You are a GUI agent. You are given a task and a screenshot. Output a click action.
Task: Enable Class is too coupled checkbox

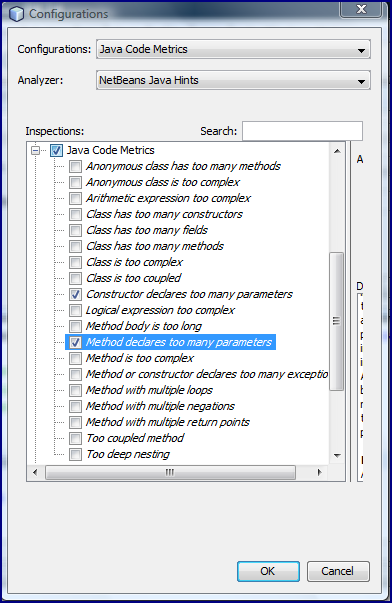75,278
